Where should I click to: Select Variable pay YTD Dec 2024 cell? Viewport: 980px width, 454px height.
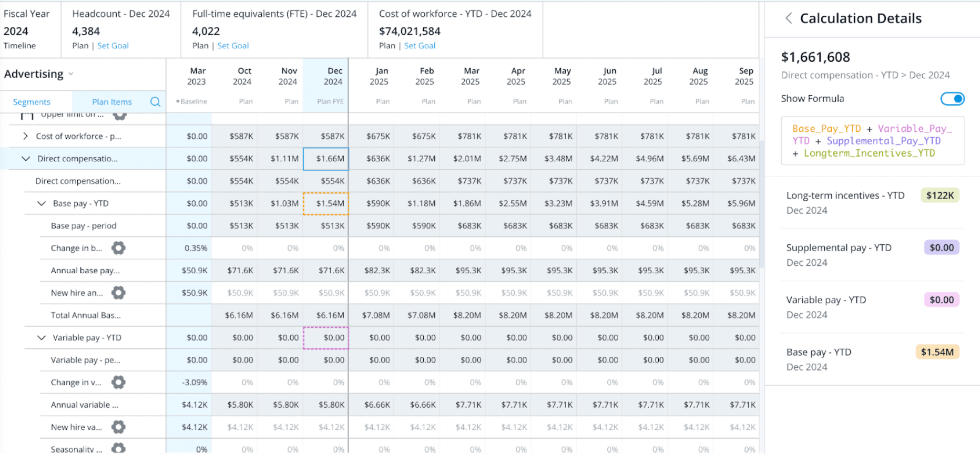[x=325, y=337]
